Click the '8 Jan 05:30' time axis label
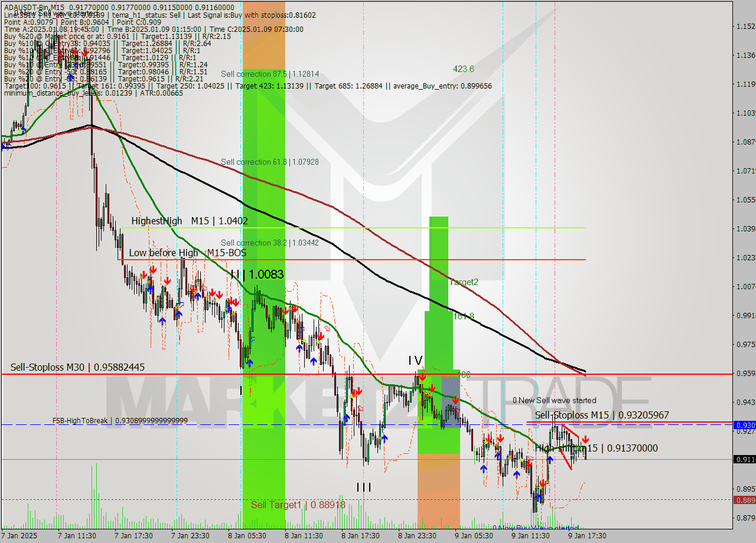 pos(247,536)
